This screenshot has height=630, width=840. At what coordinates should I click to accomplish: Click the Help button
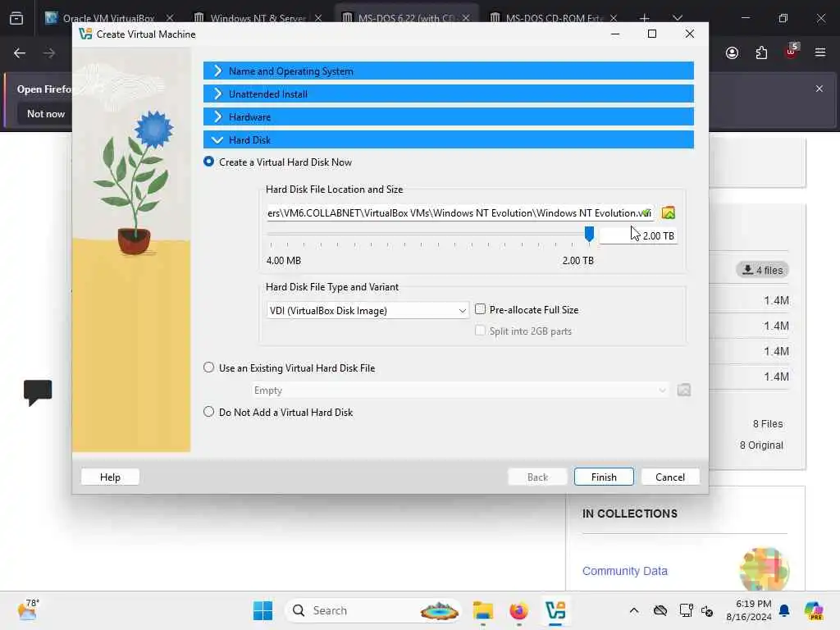pyautogui.click(x=110, y=477)
